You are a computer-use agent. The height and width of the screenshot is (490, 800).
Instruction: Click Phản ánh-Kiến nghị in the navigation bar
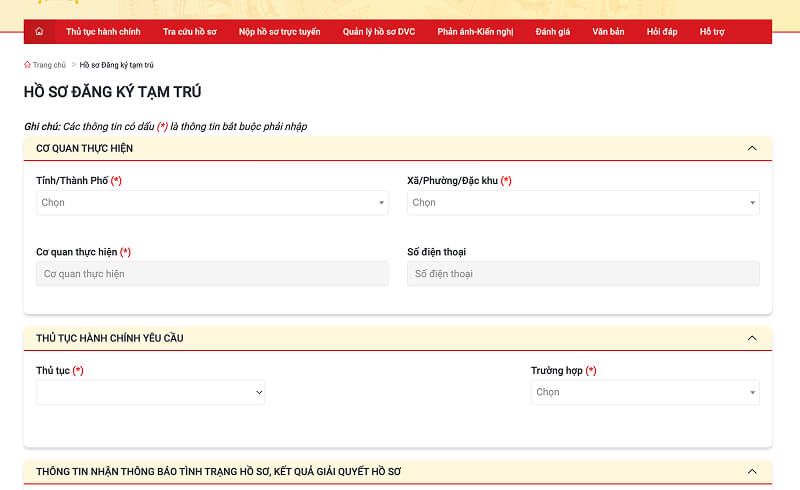click(475, 32)
